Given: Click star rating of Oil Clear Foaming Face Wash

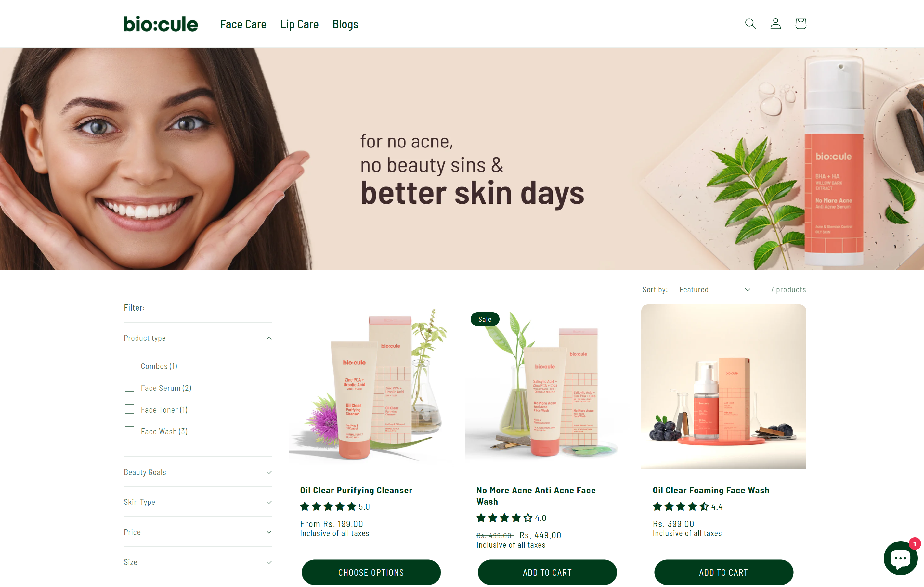Looking at the screenshot, I should [x=687, y=506].
